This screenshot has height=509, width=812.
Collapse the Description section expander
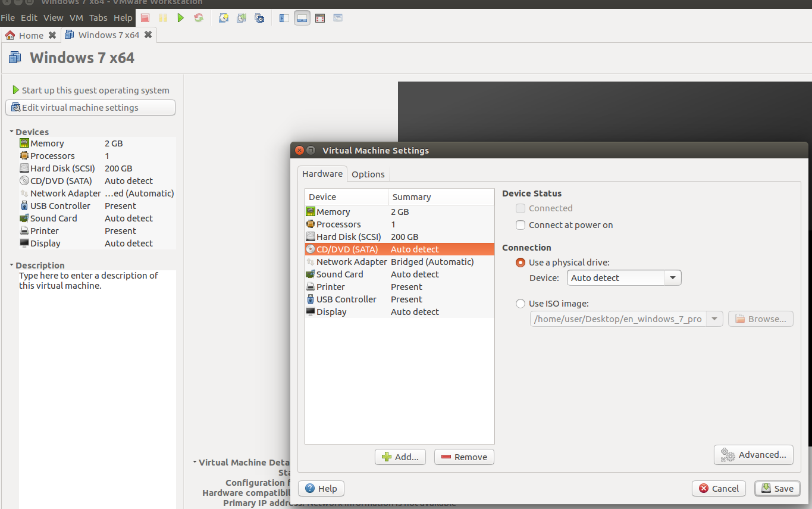click(x=11, y=265)
